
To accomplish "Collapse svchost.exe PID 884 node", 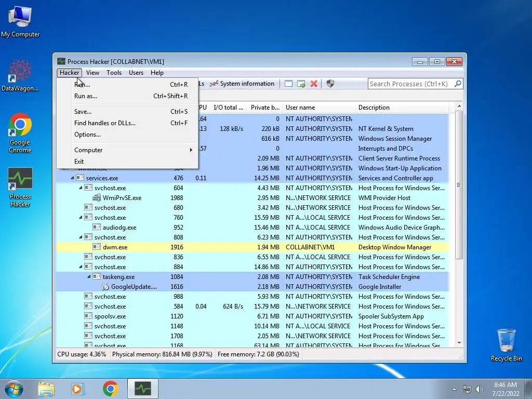I will tap(81, 267).
